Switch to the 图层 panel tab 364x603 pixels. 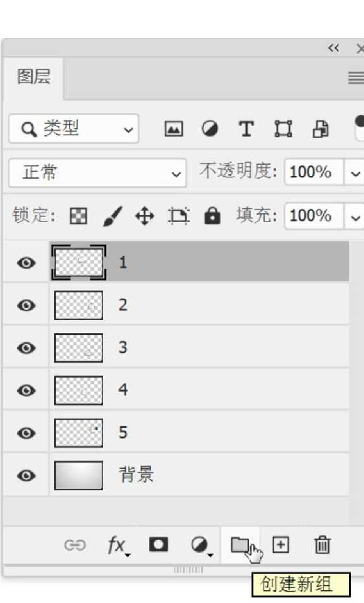point(34,77)
